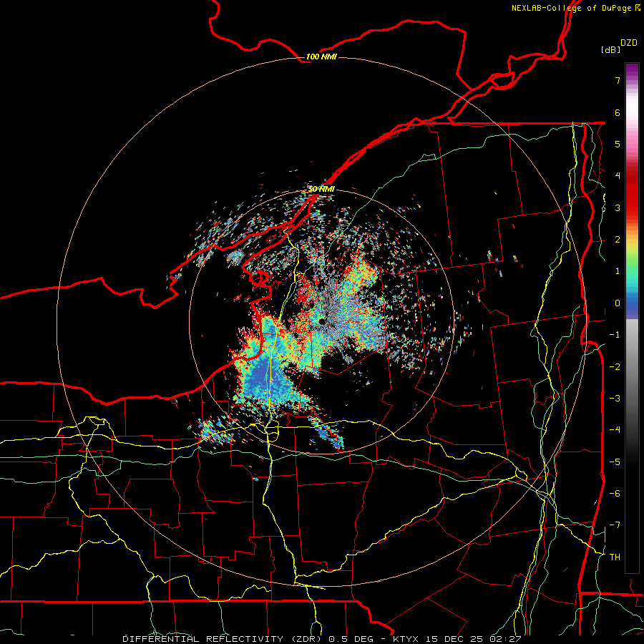Click the 6 value on color scale
The height and width of the screenshot is (644, 644).
618,112
